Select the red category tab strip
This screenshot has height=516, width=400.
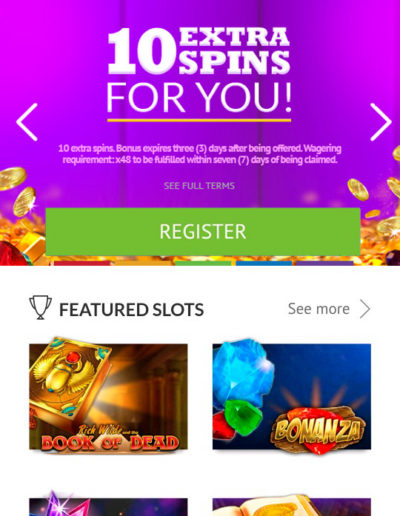(82, 263)
